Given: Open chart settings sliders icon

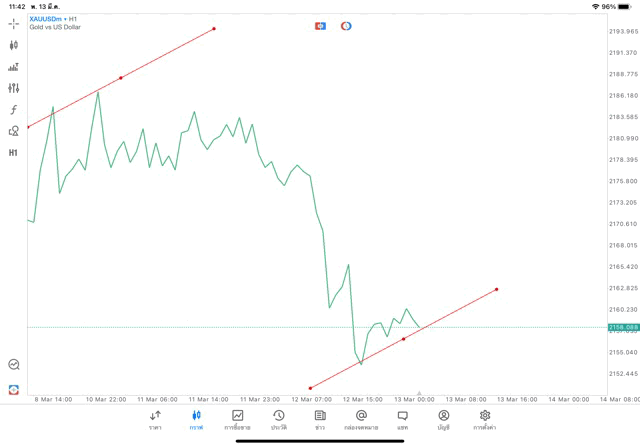Looking at the screenshot, I should pos(13,88).
